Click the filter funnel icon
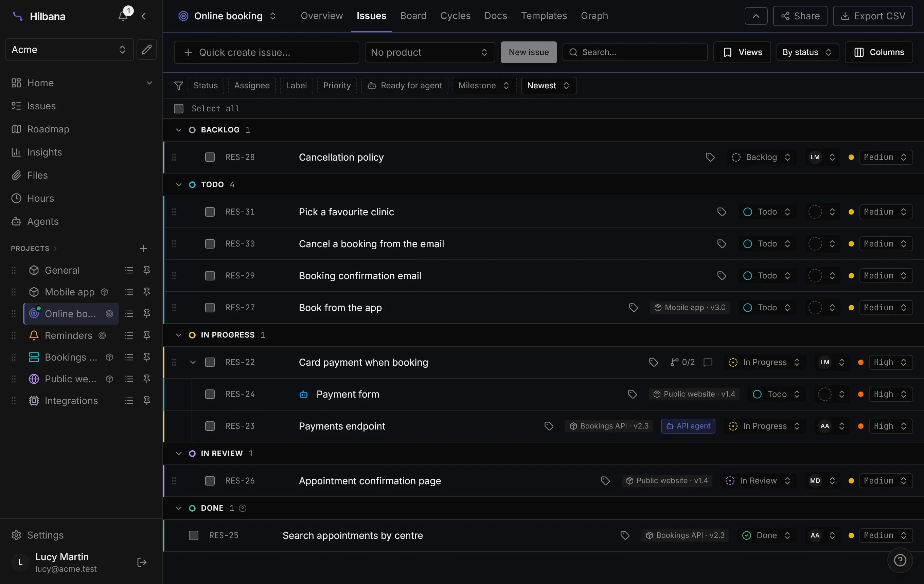 pyautogui.click(x=178, y=86)
